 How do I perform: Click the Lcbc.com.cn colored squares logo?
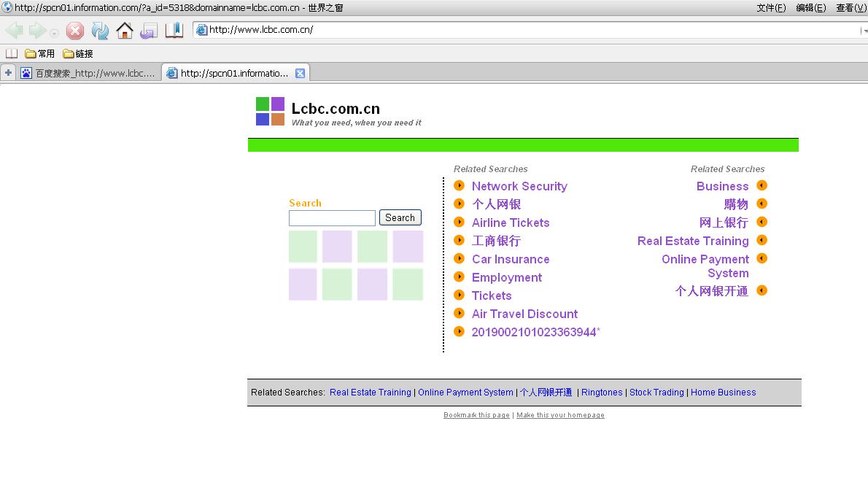point(270,112)
